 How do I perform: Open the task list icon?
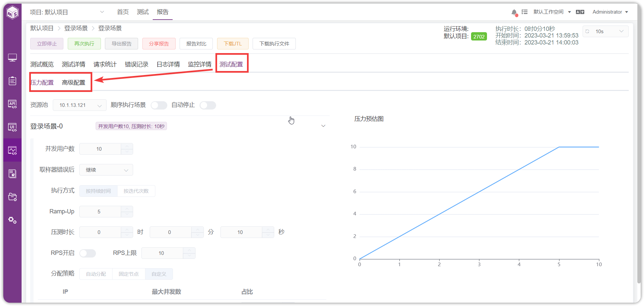(524, 12)
